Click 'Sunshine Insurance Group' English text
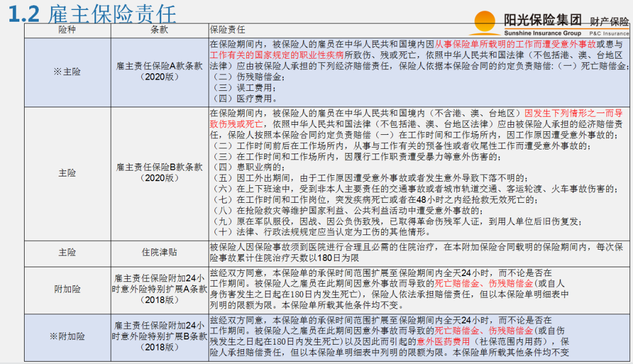The width and height of the screenshot is (633, 364). coord(543,33)
